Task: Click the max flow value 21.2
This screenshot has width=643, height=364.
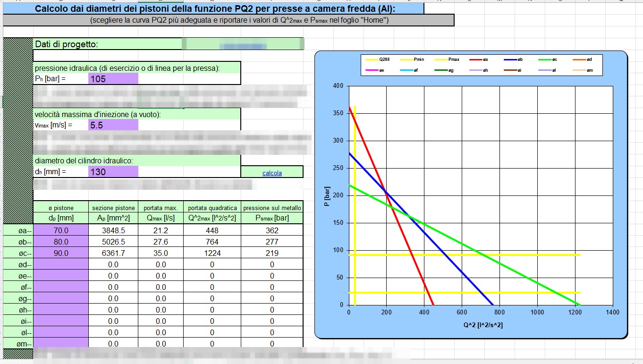Action: point(161,230)
